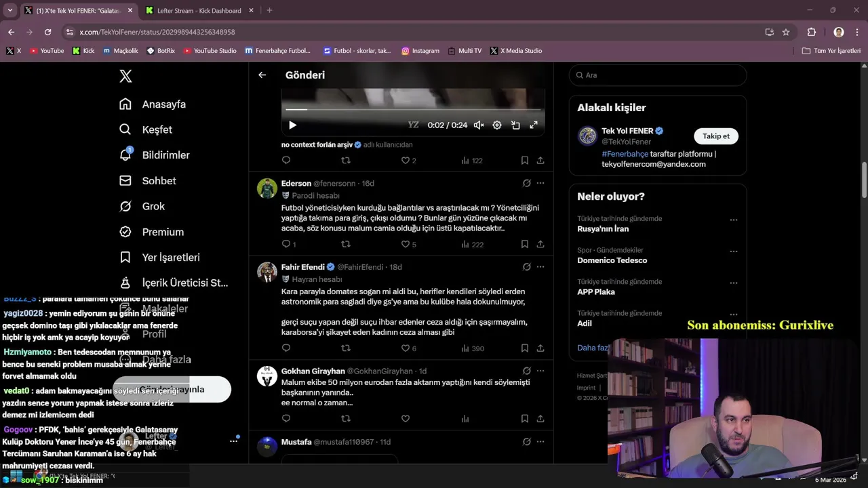868x488 pixels.
Task: Open browser extensions puzzle icon
Action: [812, 32]
